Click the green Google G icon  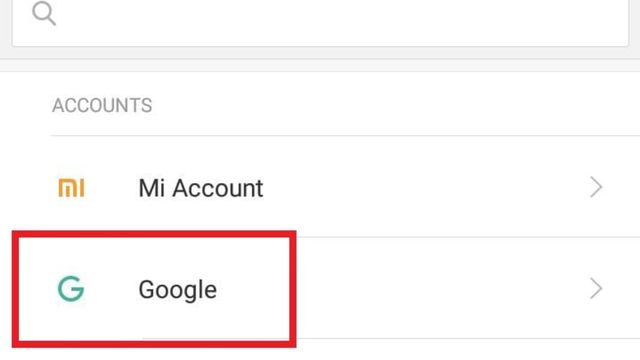(71, 289)
